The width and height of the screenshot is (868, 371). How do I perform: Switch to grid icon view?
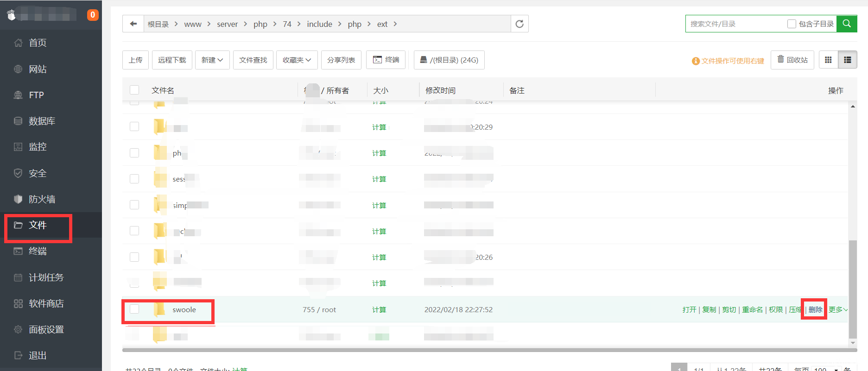pyautogui.click(x=828, y=60)
